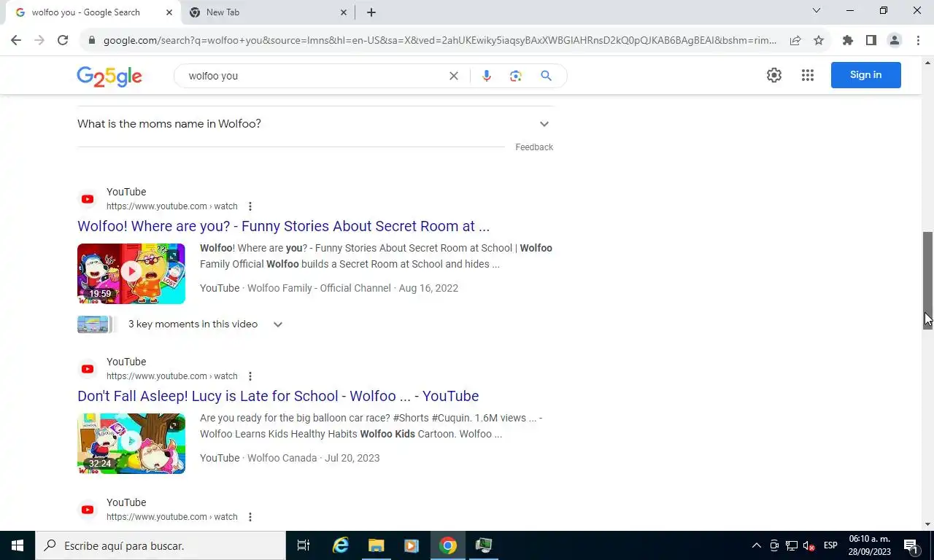Open options for the 'Wolfoo! Where are you?' result
Screen dimensions: 934x560
tap(250, 206)
